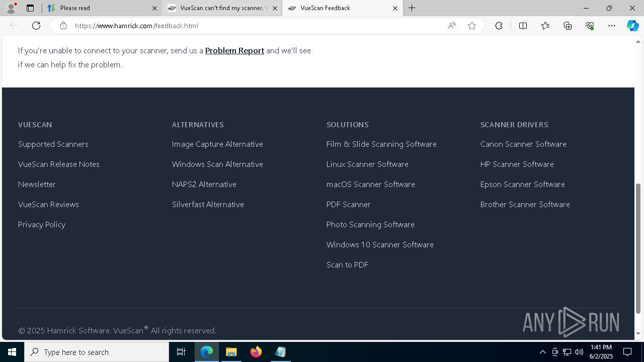Viewport: 644px width, 362px height.
Task: View the Privacy Policy link
Action: pos(42,225)
